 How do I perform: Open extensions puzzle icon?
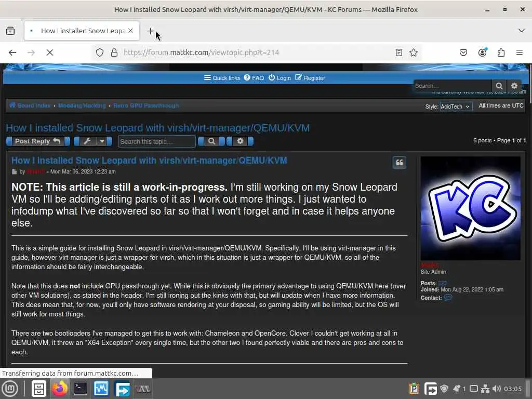pos(501,52)
